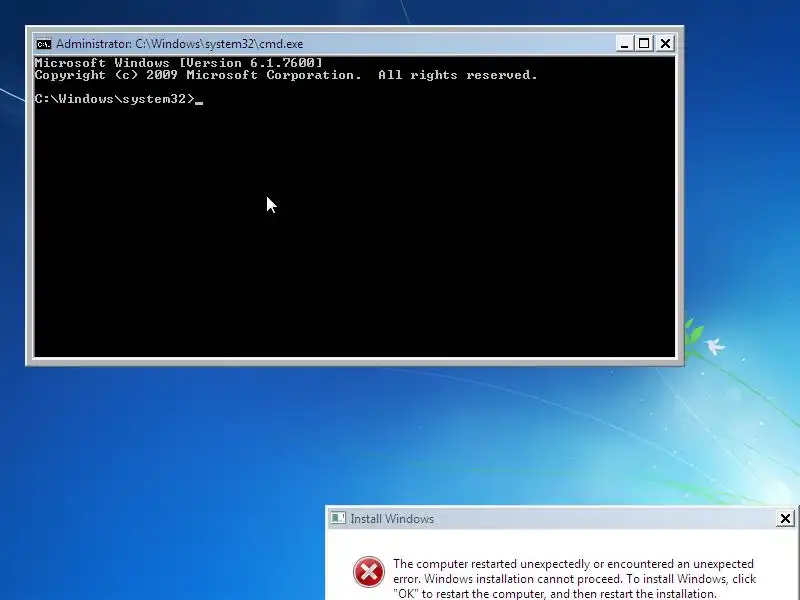Image resolution: width=800 pixels, height=600 pixels.
Task: Close the Administrator cmd.exe window
Action: click(665, 44)
